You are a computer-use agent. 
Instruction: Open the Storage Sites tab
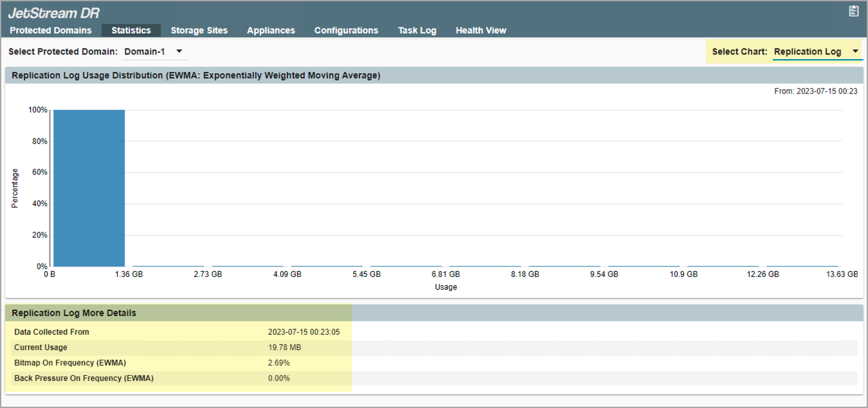click(x=199, y=30)
